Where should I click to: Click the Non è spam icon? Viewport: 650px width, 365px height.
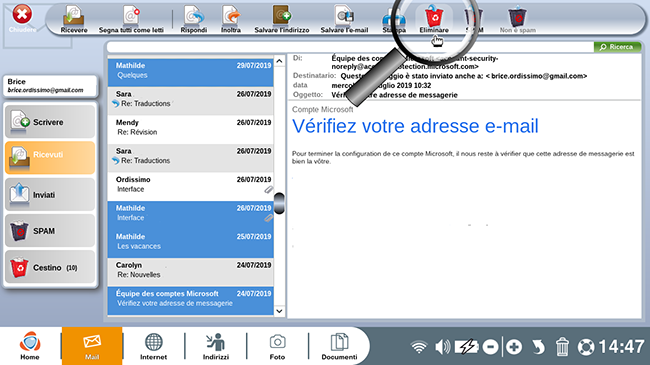pyautogui.click(x=517, y=19)
